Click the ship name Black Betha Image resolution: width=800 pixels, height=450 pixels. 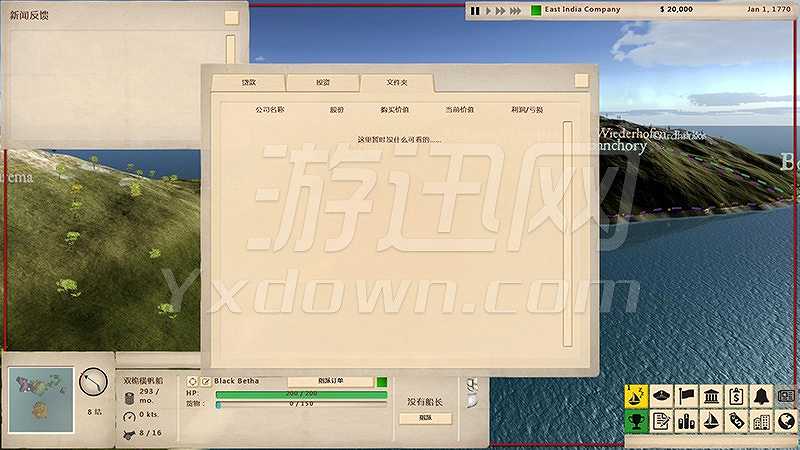tap(237, 381)
